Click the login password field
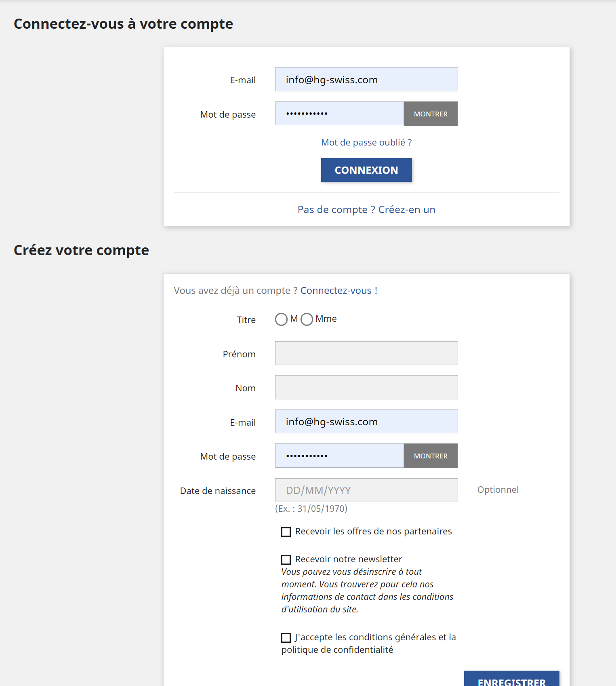616x686 pixels. pyautogui.click(x=339, y=114)
